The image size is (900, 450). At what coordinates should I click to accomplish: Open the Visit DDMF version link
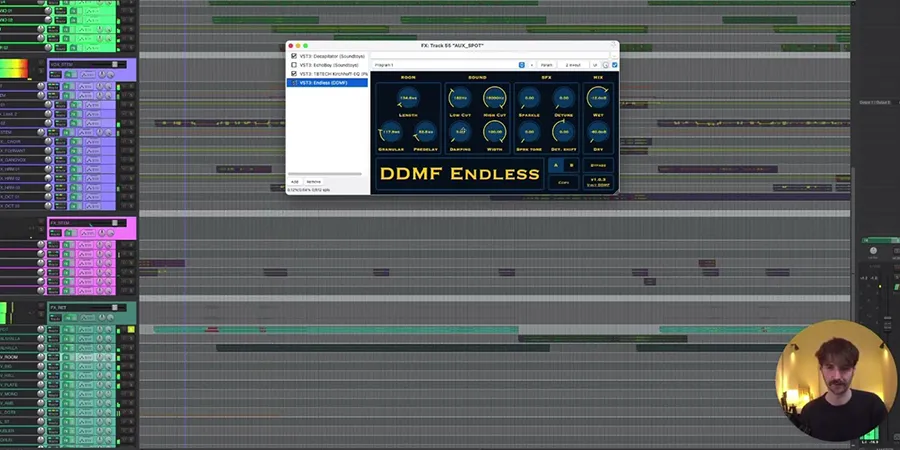pos(598,183)
